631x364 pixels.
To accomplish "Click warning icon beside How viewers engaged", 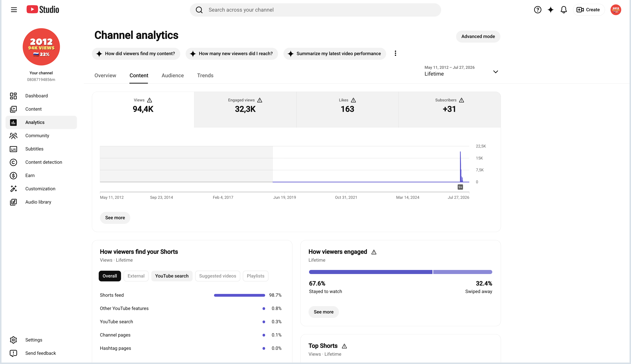I will point(374,252).
